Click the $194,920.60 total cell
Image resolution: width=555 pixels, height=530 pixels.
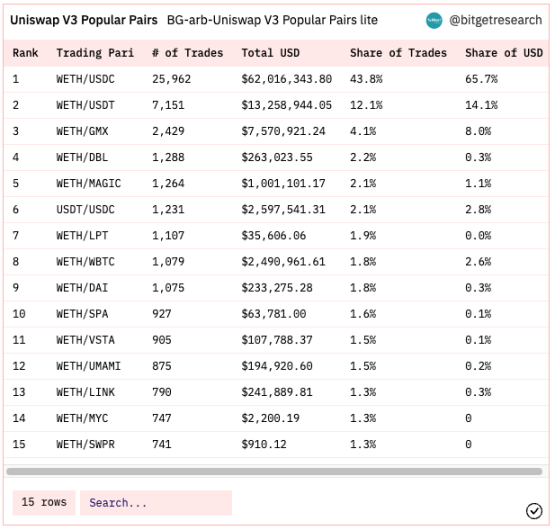click(277, 366)
